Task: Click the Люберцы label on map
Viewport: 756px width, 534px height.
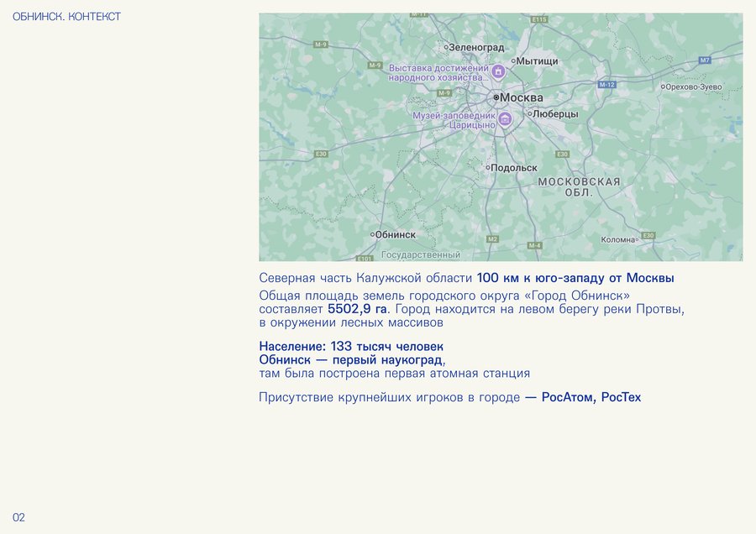Action: pos(555,114)
